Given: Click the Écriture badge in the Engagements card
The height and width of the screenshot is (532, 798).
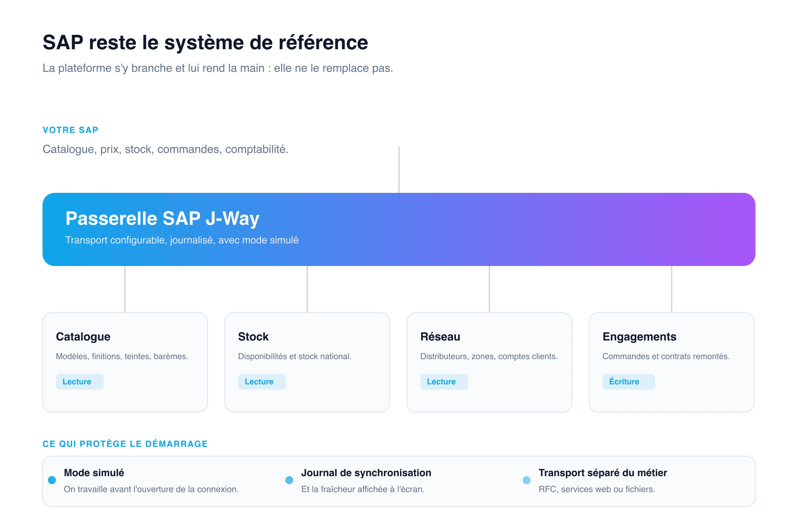Looking at the screenshot, I should [x=629, y=382].
